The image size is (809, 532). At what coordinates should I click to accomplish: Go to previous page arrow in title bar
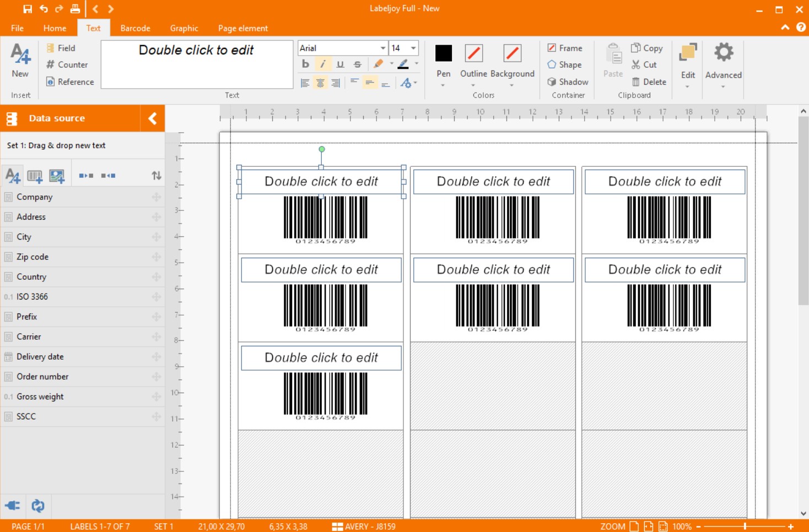[95, 9]
